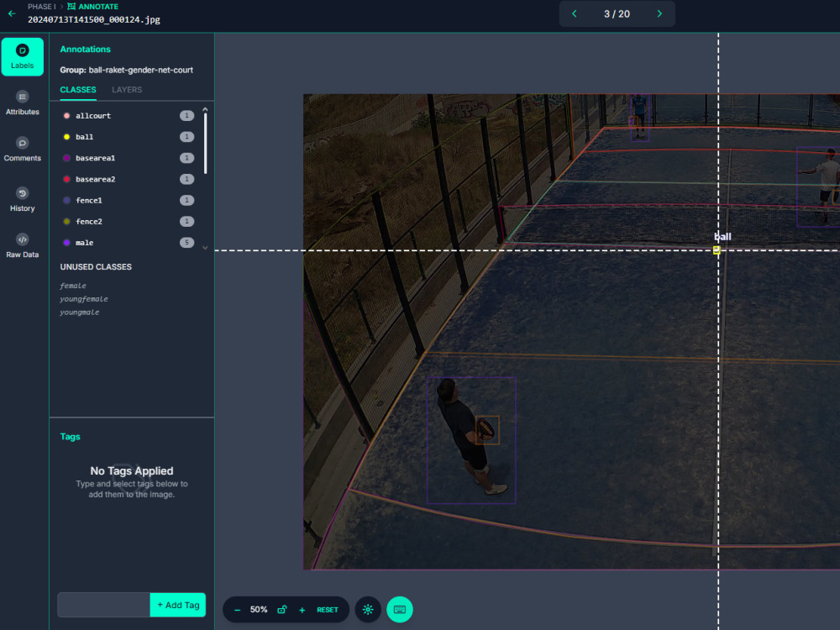Viewport: 840px width, 630px height.
Task: Switch to the LAYERS tab
Action: tap(127, 90)
